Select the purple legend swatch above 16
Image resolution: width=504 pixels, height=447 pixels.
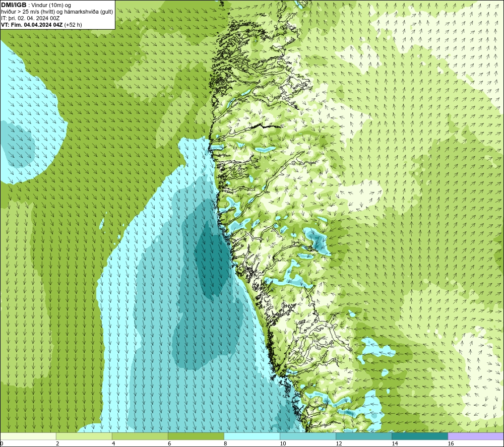476,436
